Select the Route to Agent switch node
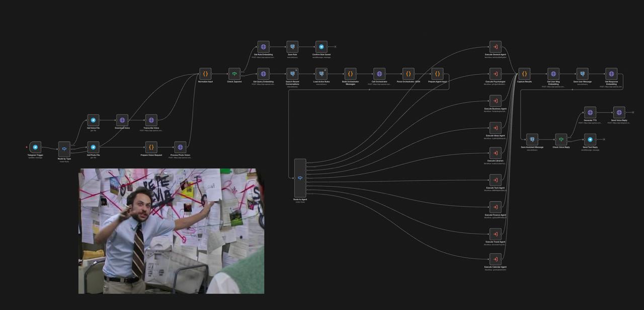 [300, 178]
